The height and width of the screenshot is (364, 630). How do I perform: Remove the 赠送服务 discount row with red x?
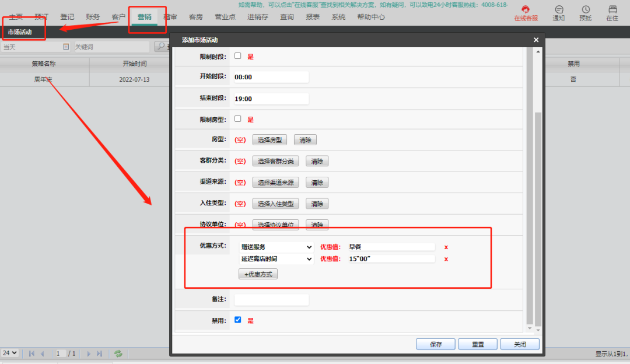pos(446,247)
